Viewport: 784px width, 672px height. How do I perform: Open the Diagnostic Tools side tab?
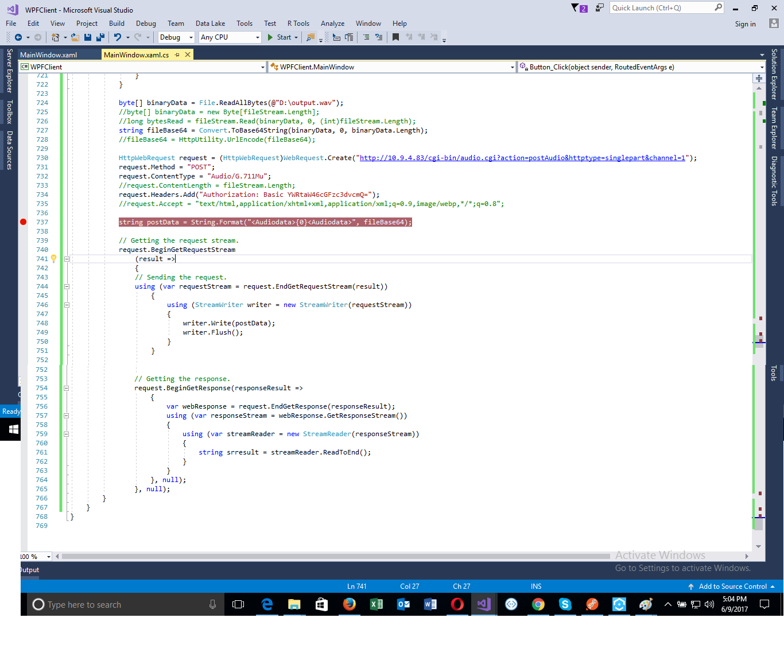coord(774,181)
